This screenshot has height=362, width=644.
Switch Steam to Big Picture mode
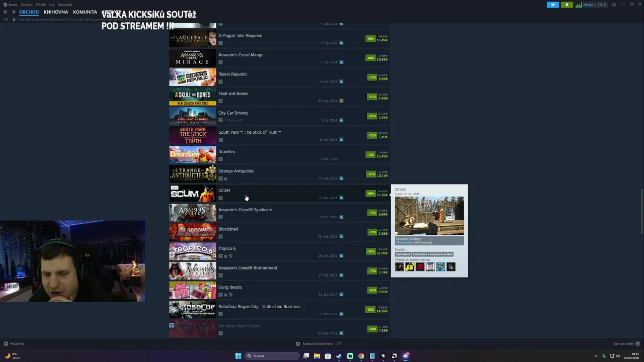[x=614, y=5]
